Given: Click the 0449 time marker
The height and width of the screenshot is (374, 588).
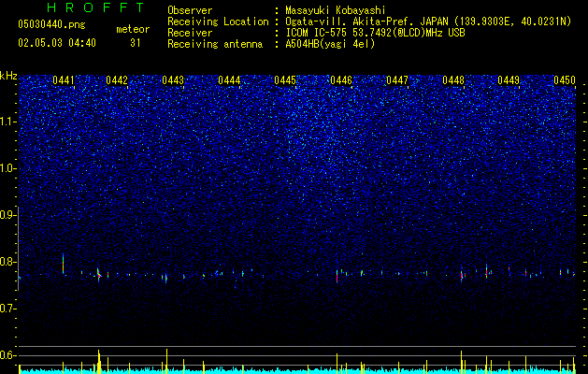Looking at the screenshot, I should pos(509,80).
